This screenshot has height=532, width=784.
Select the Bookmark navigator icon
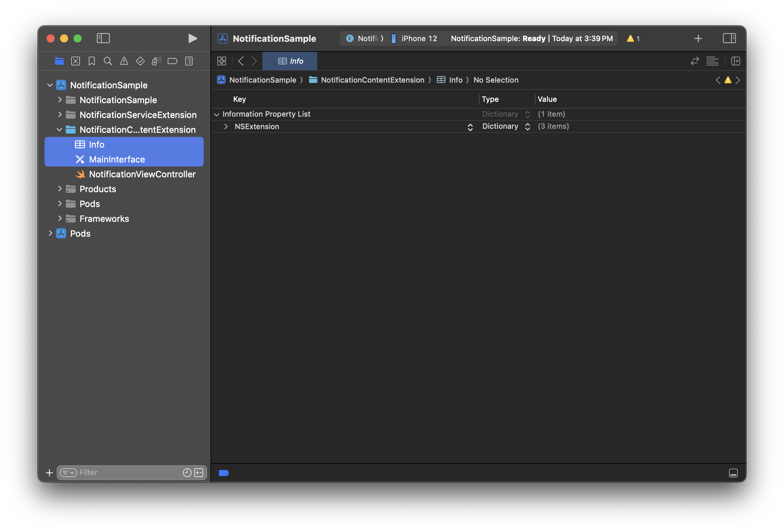coord(91,61)
